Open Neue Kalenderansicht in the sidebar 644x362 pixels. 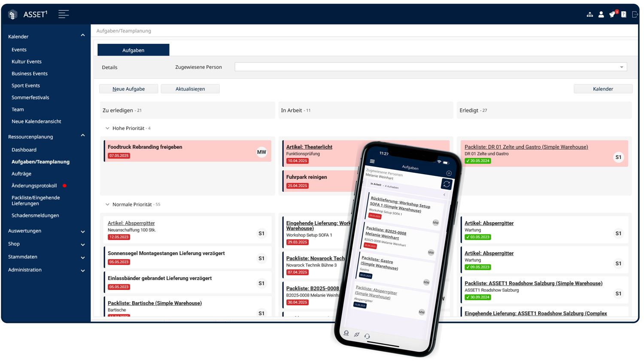(x=36, y=121)
